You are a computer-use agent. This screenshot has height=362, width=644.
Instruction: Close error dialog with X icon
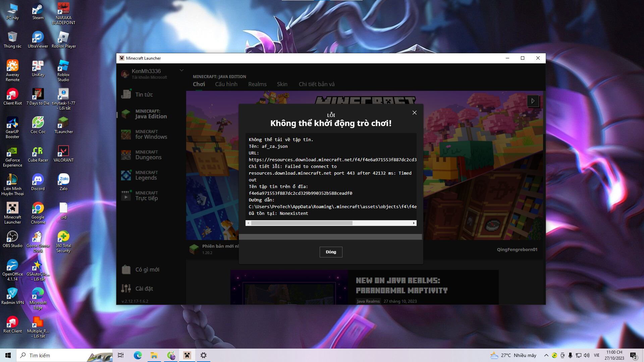tap(415, 113)
